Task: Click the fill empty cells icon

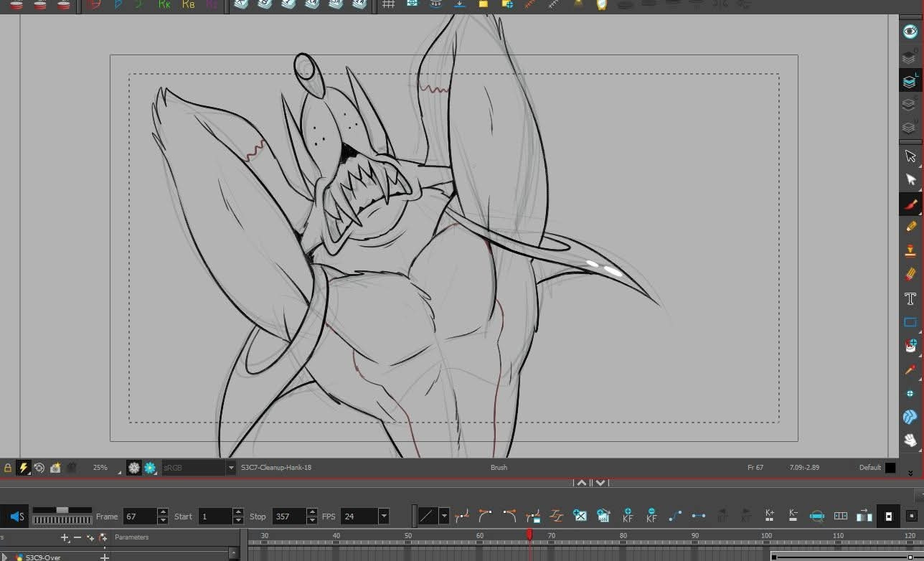Action: point(864,515)
